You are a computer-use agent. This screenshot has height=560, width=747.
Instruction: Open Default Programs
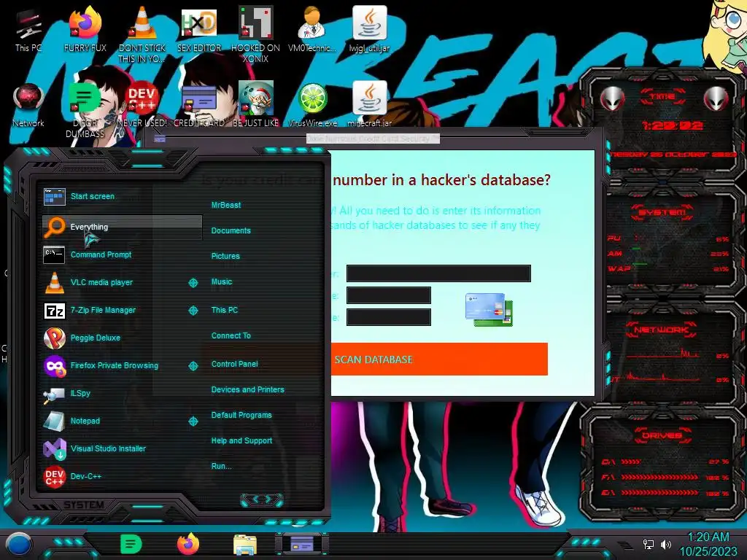pos(241,415)
